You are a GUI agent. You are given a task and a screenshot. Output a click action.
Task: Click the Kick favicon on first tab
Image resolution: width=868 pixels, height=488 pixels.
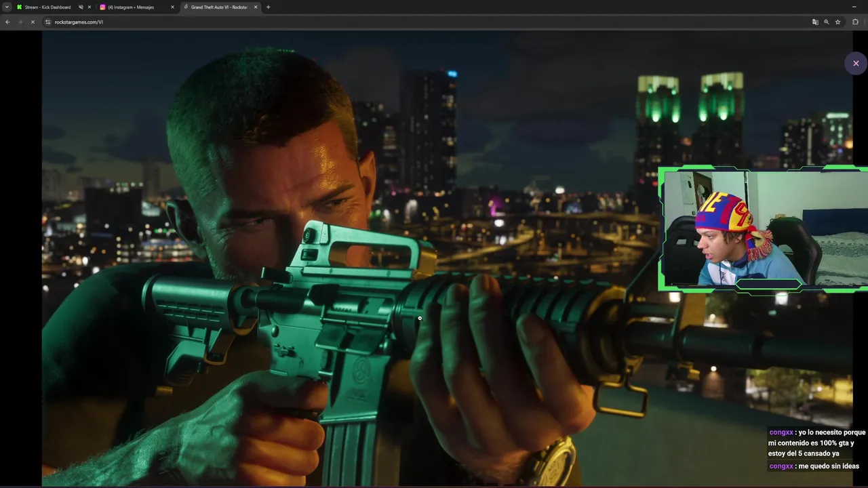[x=19, y=7]
